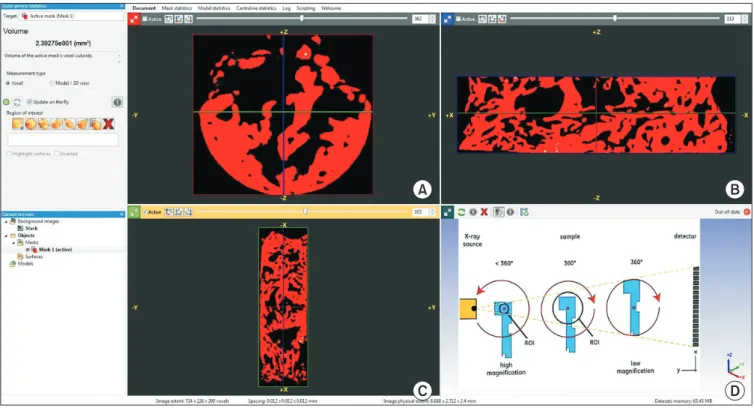Click the slice number stepper in view B
The image size is (754, 408).
[x=745, y=19]
